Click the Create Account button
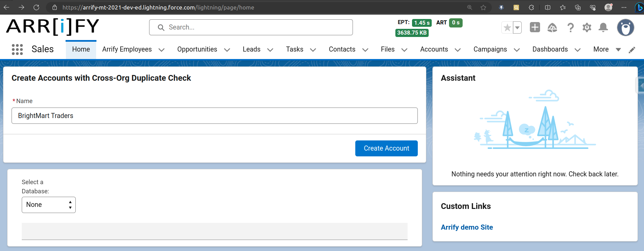Screen dimensions: 644x251 click(386, 148)
